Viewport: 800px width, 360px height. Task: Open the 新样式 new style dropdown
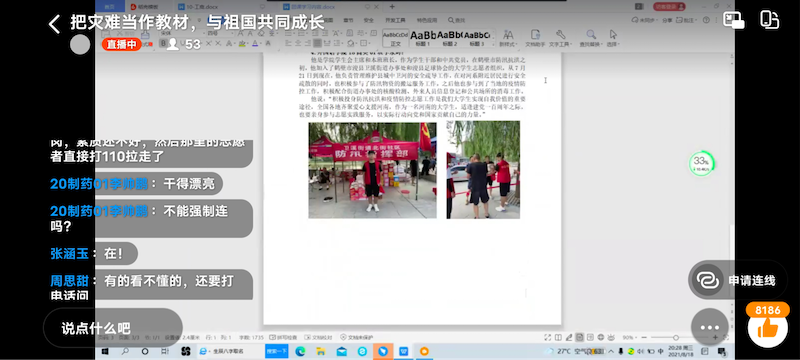(x=508, y=38)
